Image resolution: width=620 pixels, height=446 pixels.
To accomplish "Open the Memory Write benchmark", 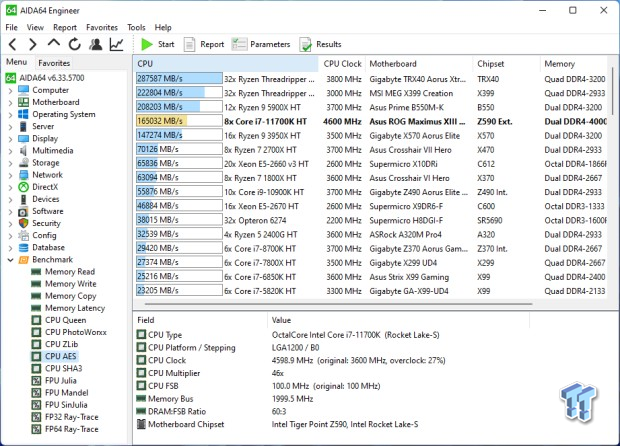I will (64, 284).
